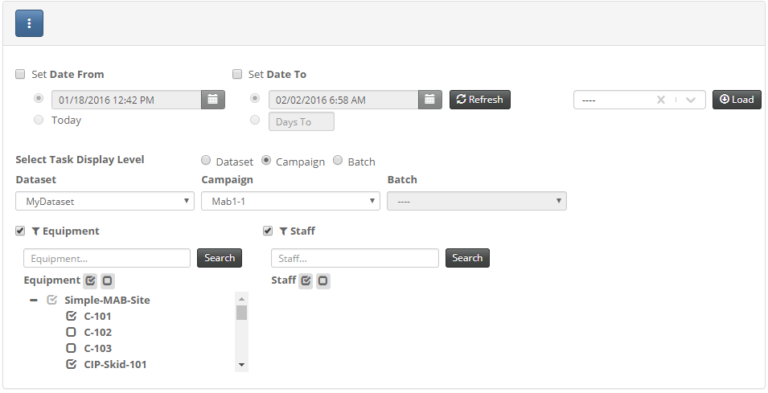
Task: Open the Date From calendar picker
Action: (213, 99)
